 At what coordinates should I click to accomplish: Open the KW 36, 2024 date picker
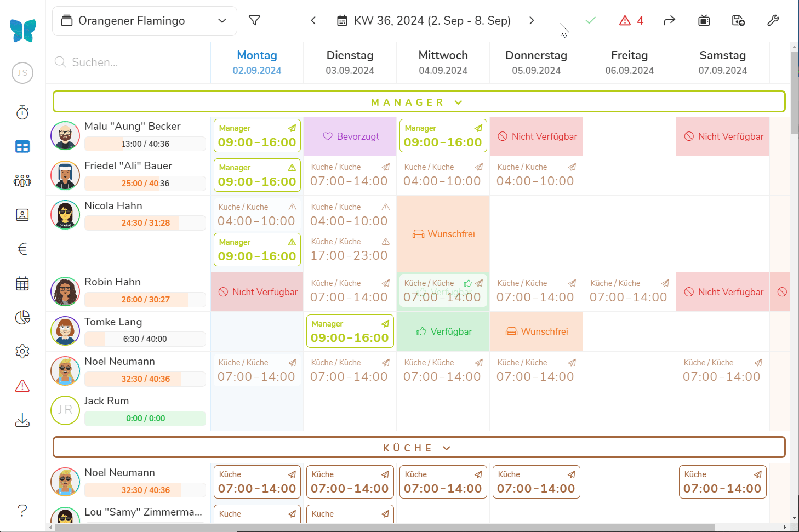424,21
